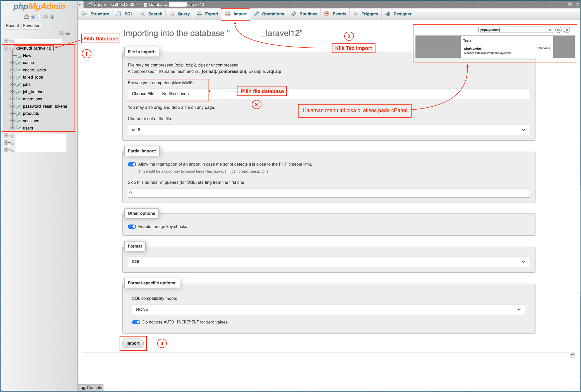
Task: Click the skip queries number input field
Action: pyautogui.click(x=328, y=193)
